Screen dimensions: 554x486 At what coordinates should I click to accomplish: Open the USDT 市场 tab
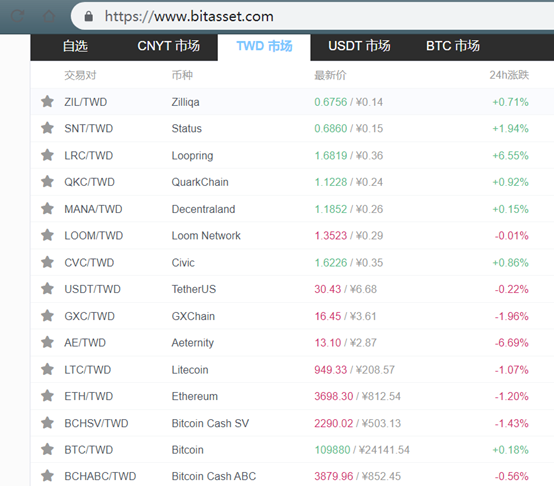pyautogui.click(x=359, y=46)
